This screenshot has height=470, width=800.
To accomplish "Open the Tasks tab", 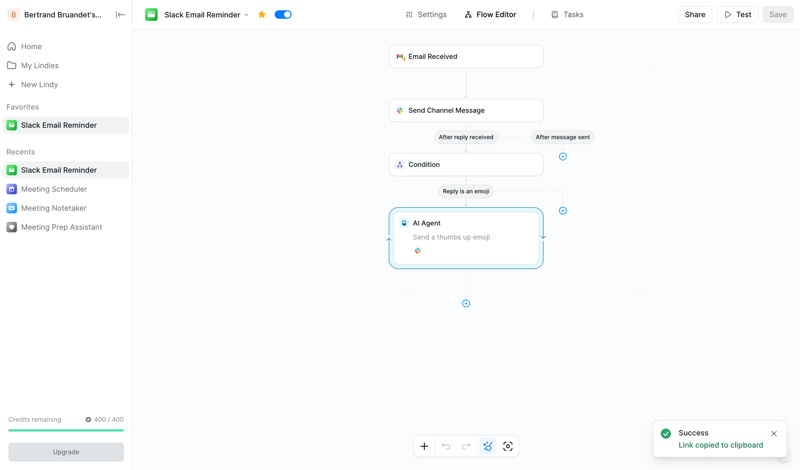I will pos(567,14).
